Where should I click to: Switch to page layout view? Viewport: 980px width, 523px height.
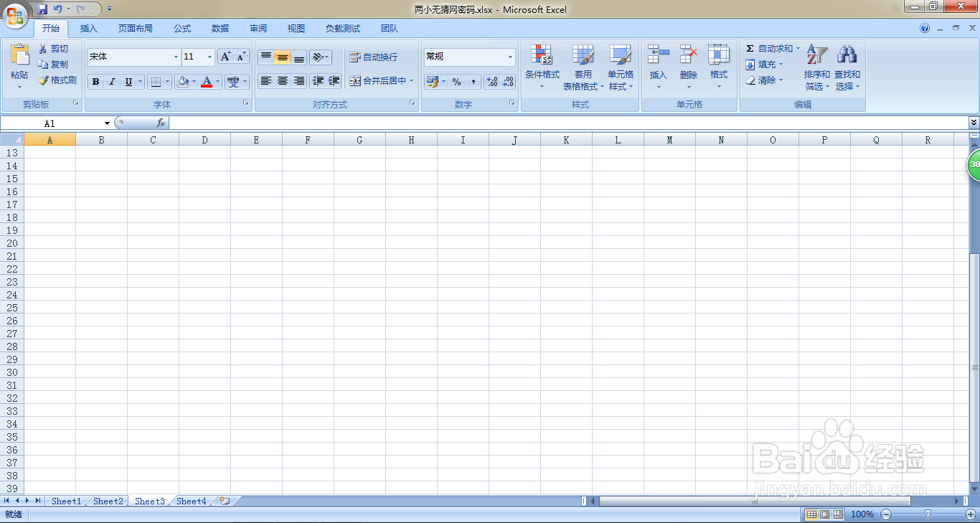click(x=824, y=514)
